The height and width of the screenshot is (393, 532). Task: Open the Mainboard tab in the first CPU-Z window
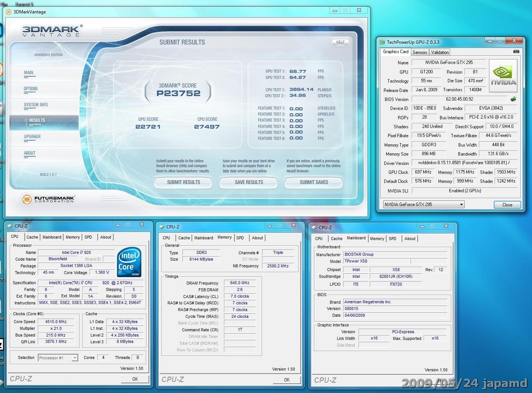52,237
